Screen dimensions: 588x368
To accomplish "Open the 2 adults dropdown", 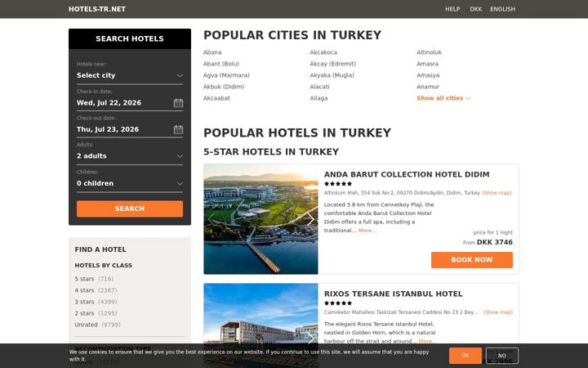I will tap(130, 156).
